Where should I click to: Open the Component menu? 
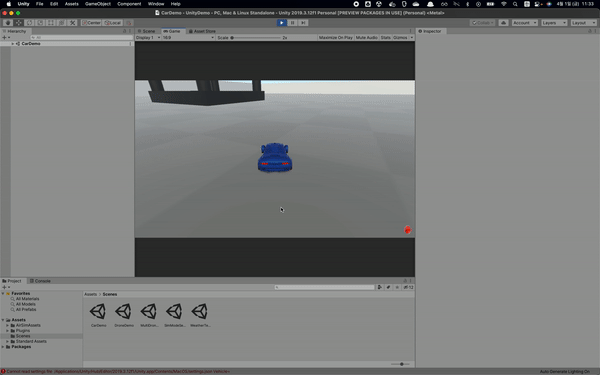(129, 4)
